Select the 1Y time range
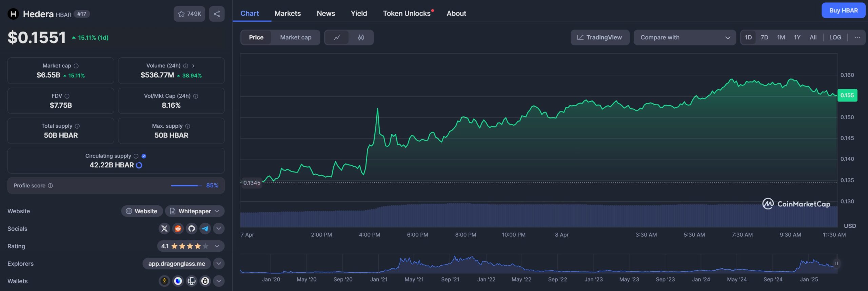 pos(797,37)
